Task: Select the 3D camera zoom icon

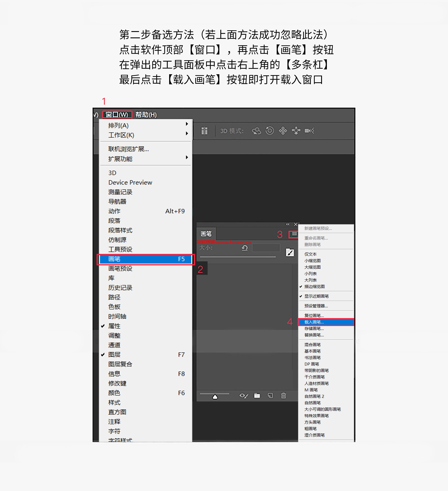Action: click(x=309, y=131)
